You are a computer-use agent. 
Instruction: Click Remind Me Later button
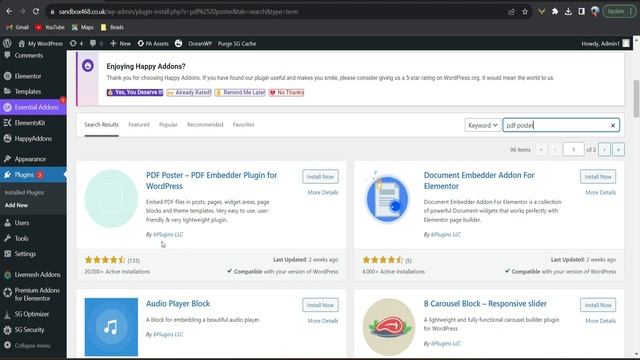coord(240,93)
